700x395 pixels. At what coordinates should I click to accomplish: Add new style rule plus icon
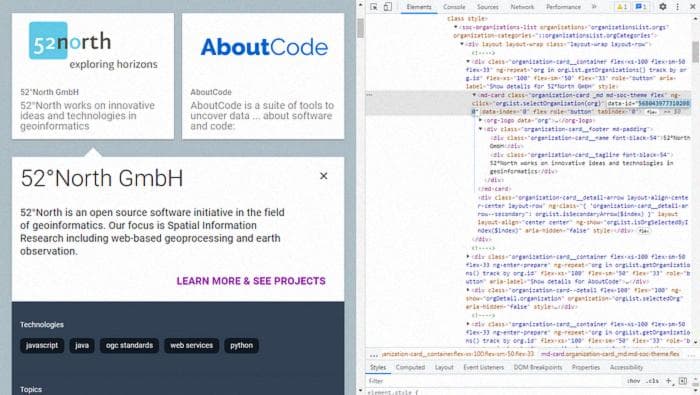click(668, 381)
